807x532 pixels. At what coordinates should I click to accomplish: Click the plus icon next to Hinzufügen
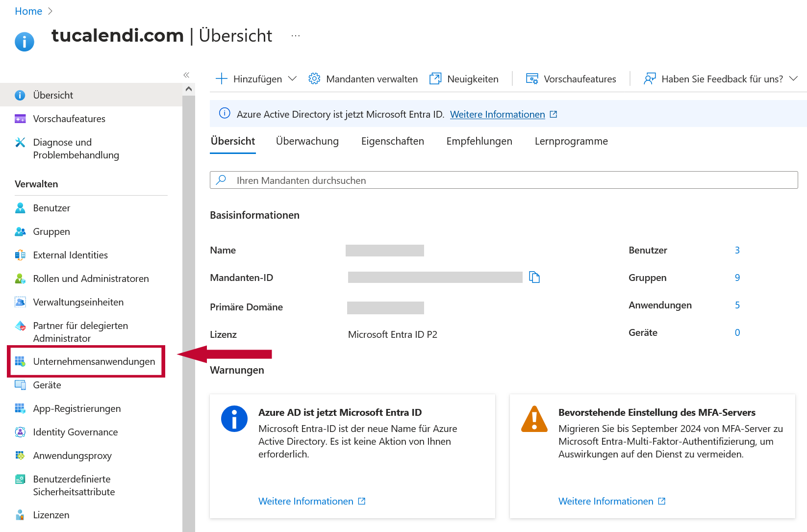pos(222,79)
